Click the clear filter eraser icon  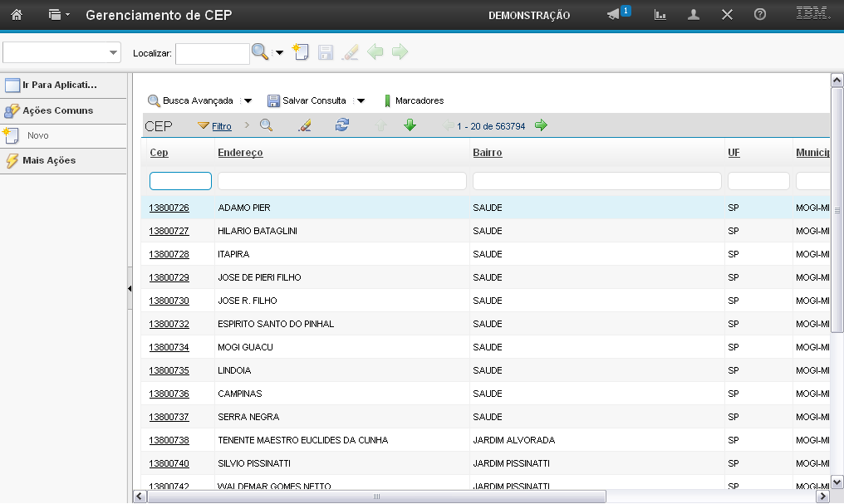[x=305, y=125]
